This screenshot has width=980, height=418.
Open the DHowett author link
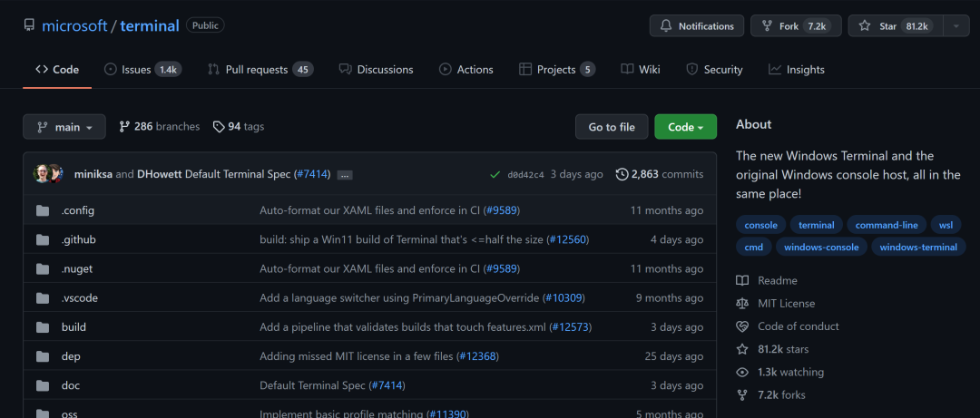click(x=160, y=174)
